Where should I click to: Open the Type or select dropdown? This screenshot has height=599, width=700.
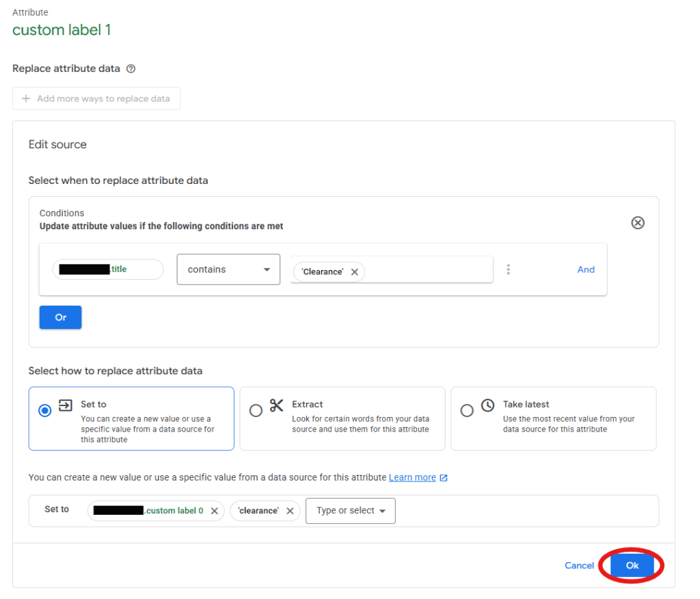(x=351, y=511)
